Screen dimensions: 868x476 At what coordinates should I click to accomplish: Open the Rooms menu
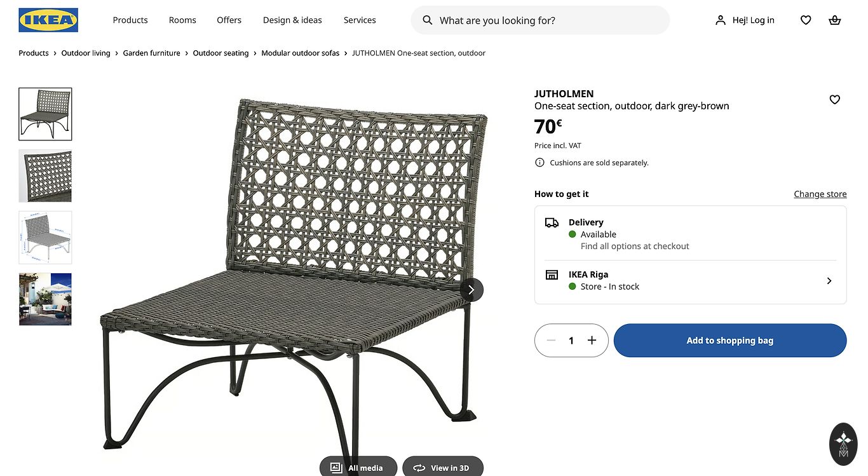(x=182, y=20)
